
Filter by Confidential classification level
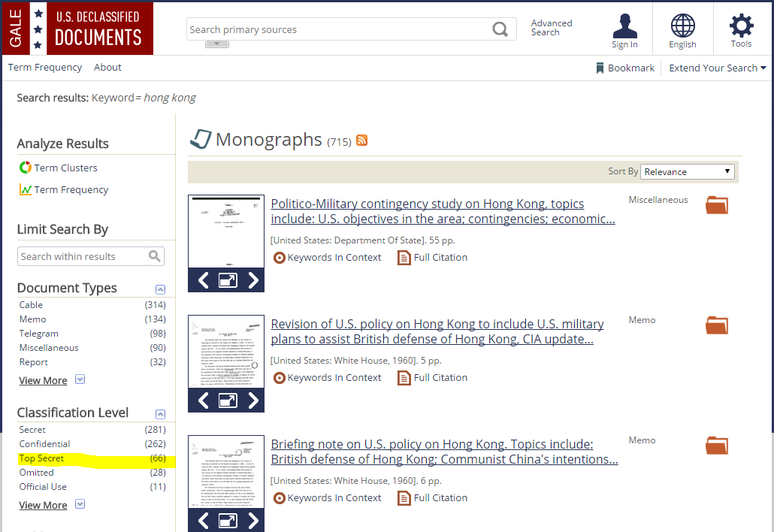pos(92,444)
